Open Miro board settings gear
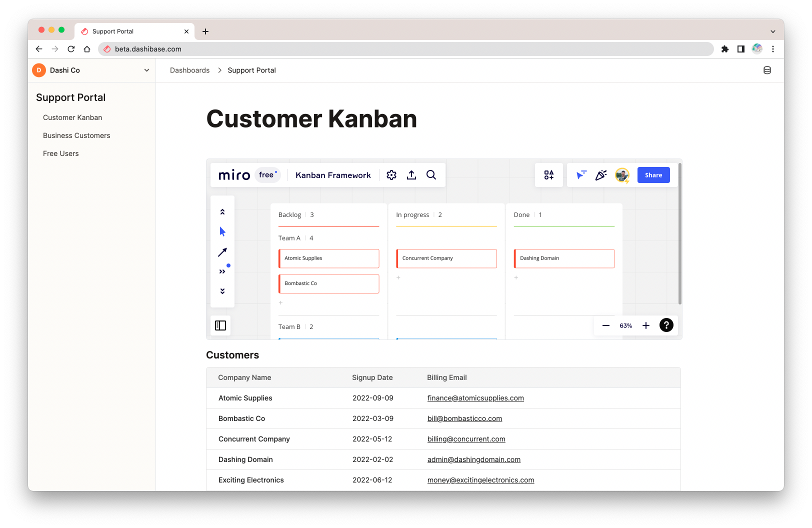 [x=391, y=175]
